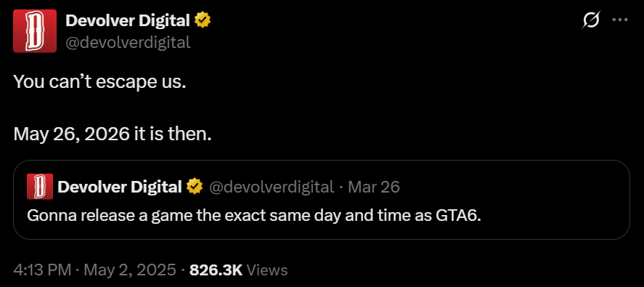The width and height of the screenshot is (644, 287).
Task: Click the 'May 26, 2026 it is then.' line
Action: (113, 134)
